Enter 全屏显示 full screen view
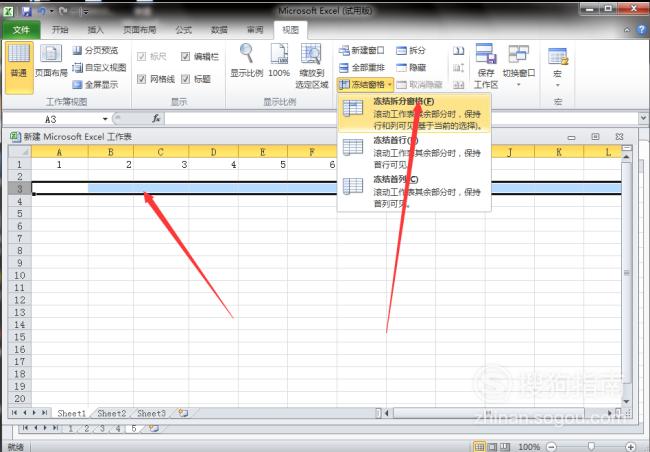The height and width of the screenshot is (452, 650). coord(96,85)
